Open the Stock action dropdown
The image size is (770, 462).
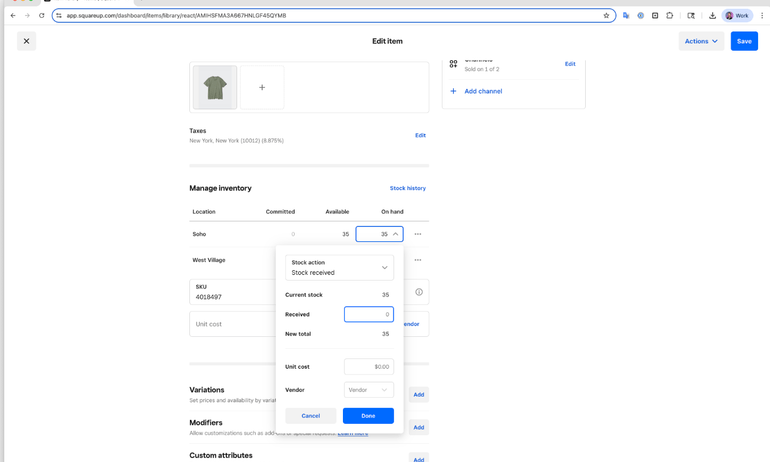(x=339, y=268)
